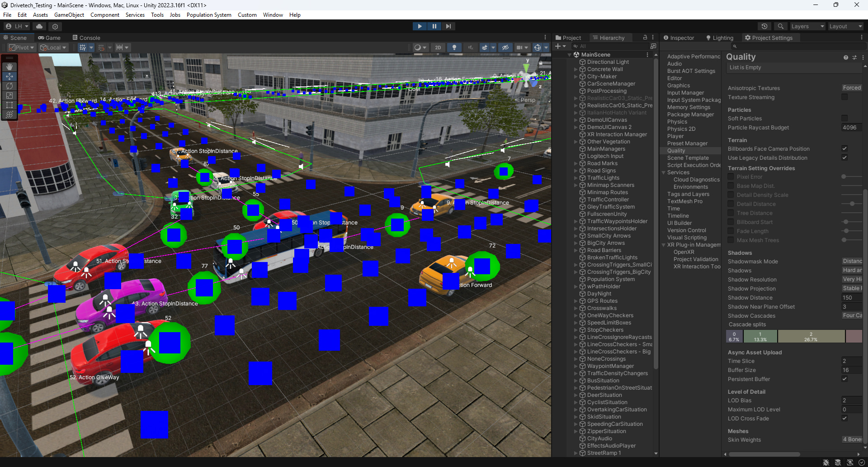Uncheck Billboards Face Camera Position
The width and height of the screenshot is (868, 467).
point(844,148)
